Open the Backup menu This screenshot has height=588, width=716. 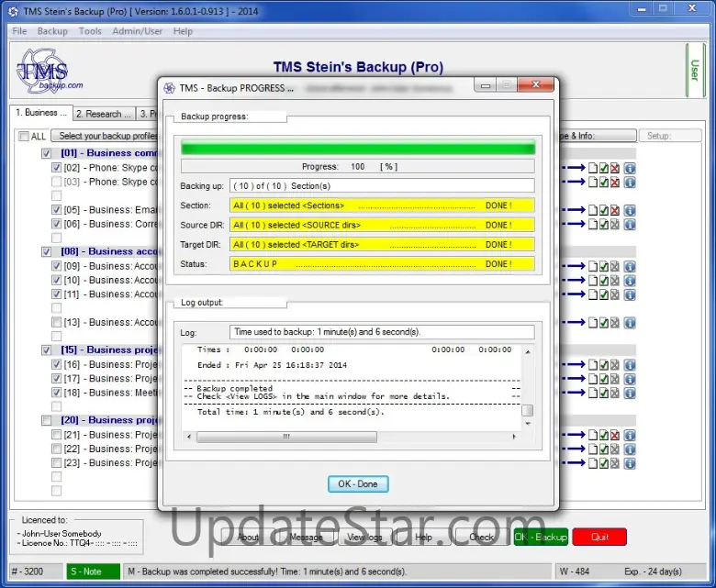pos(52,31)
